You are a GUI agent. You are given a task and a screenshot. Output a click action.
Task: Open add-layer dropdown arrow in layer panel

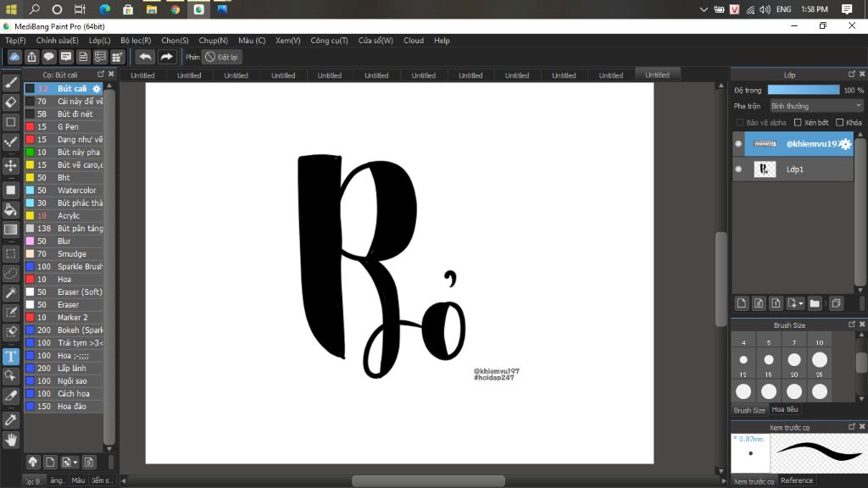(800, 304)
